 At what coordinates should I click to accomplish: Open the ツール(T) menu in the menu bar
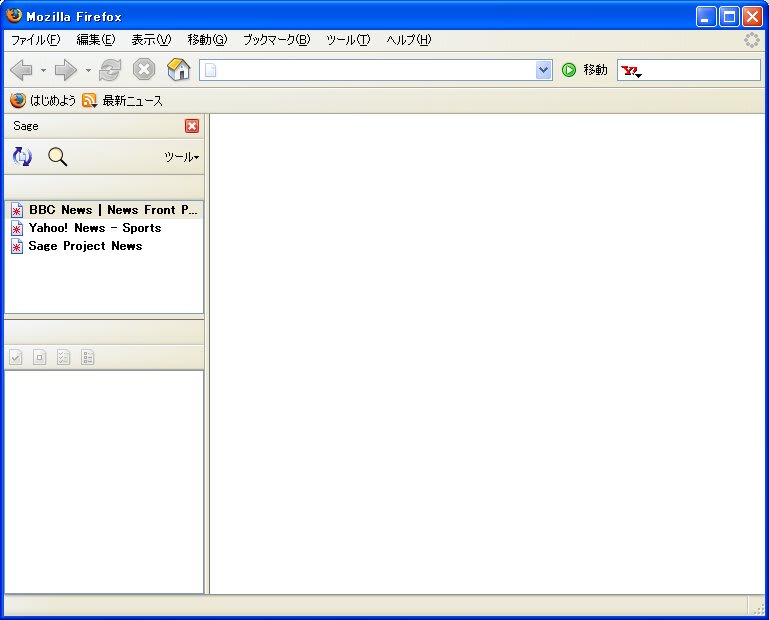(x=348, y=40)
